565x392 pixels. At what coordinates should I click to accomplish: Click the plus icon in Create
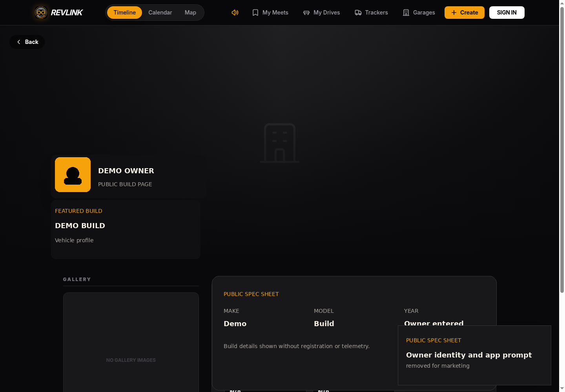[x=454, y=13]
